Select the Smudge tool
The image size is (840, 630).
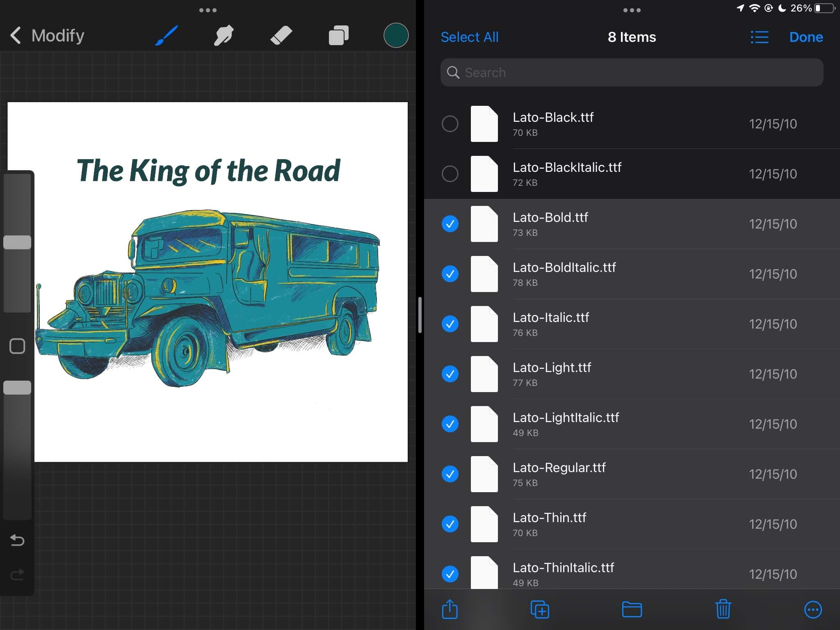pos(224,36)
